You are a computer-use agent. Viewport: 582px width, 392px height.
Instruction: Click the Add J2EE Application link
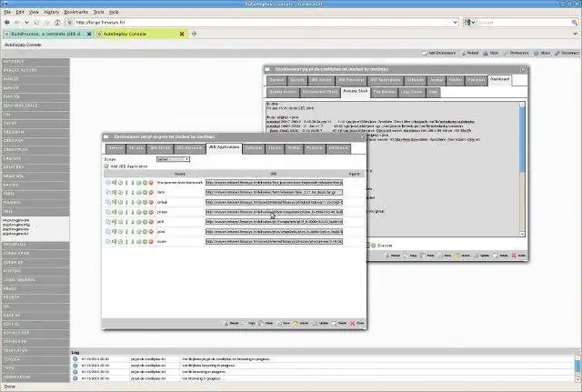tap(129, 166)
